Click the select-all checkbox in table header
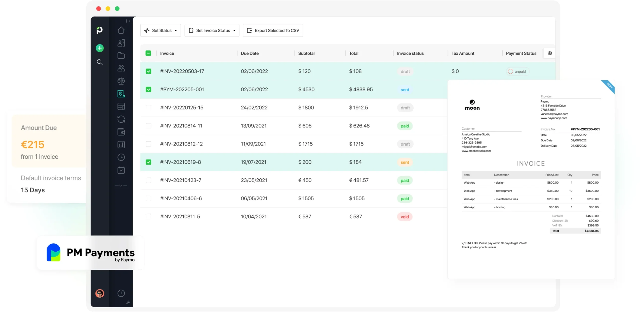 point(148,53)
